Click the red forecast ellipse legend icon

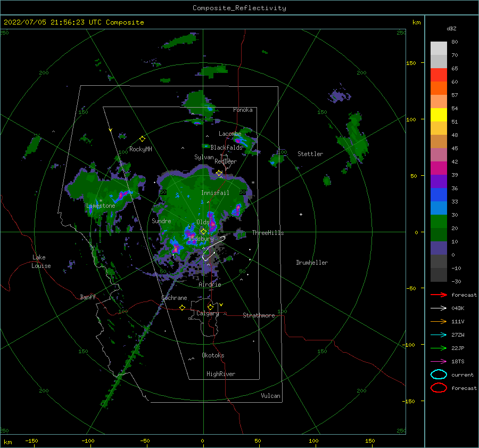(439, 388)
